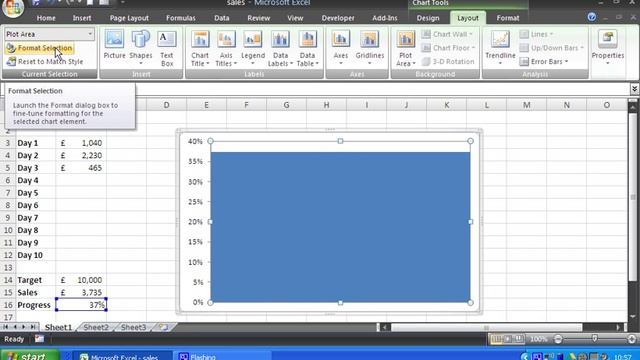Select column header M
Screen dimensions: 640x360
point(527,105)
